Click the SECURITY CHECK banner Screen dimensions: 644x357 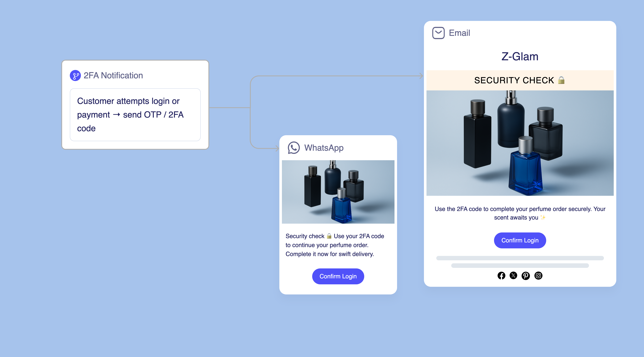tap(520, 80)
